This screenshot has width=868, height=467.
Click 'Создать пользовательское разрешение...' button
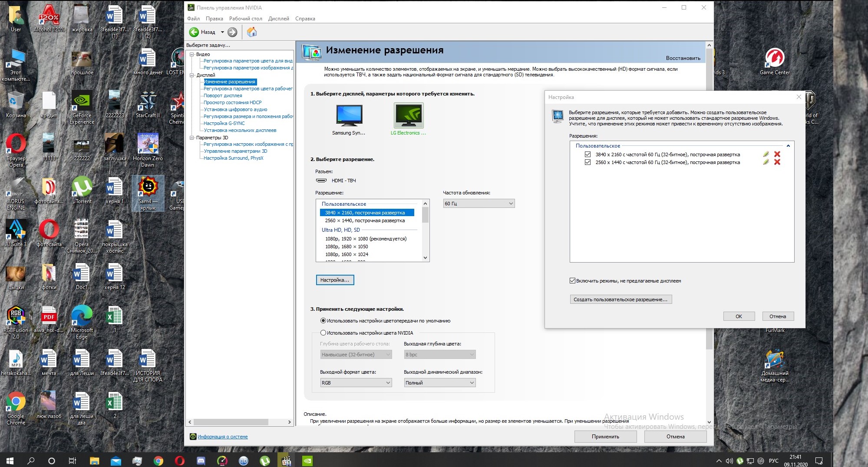tap(620, 299)
